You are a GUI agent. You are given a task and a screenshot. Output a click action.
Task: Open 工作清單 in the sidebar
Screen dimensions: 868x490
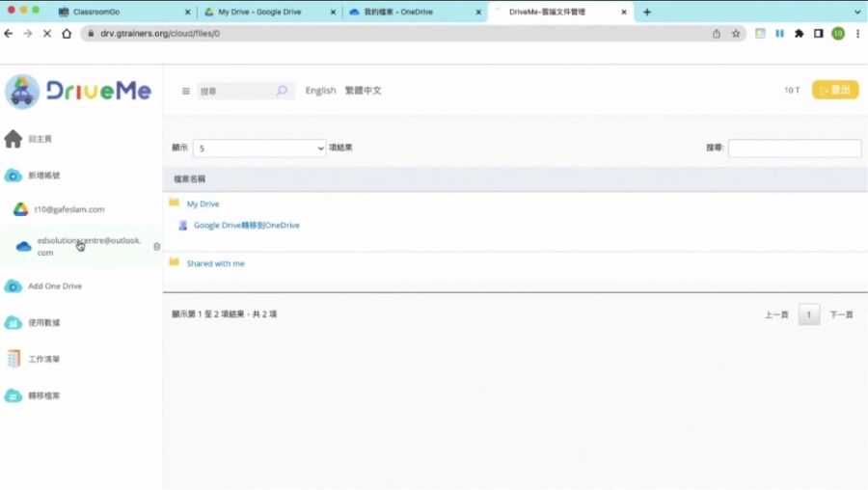[x=43, y=360]
